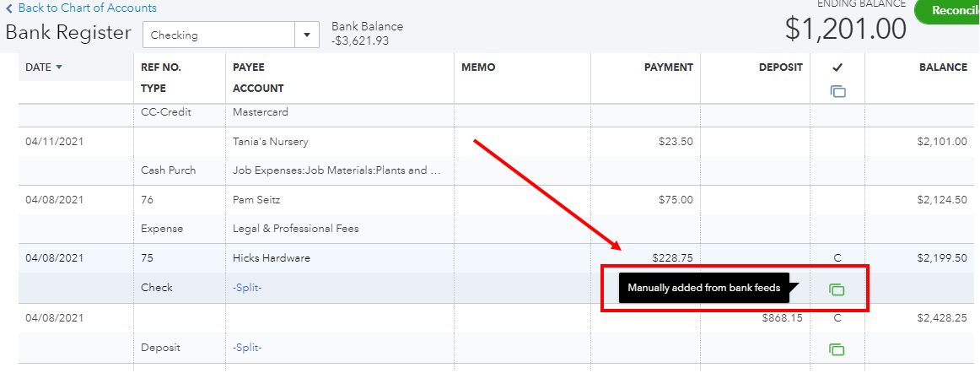
Task: Click the checkmark reconcile column header
Action: pos(837,68)
